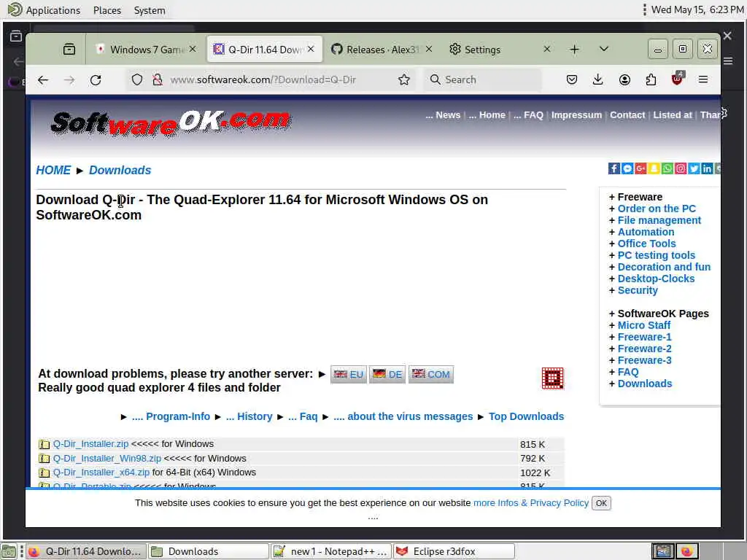
Task: Click the forward navigation arrow
Action: (69, 80)
